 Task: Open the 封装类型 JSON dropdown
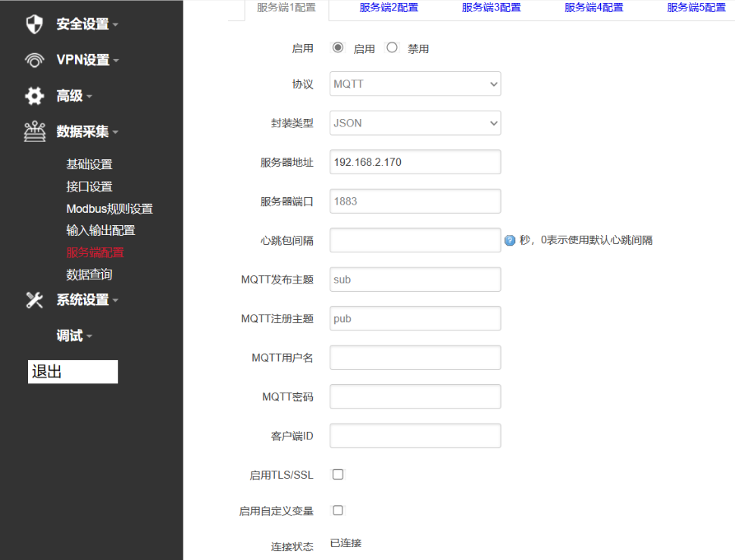coord(415,123)
